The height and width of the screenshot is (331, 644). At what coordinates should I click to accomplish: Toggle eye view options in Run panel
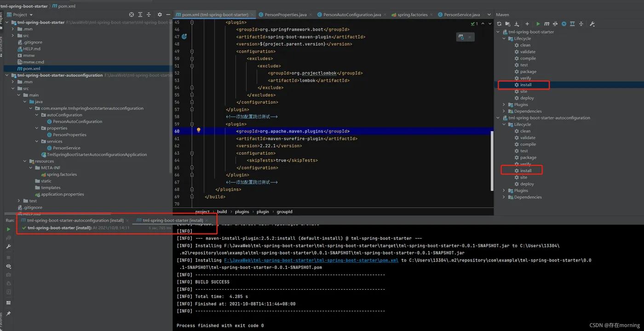pyautogui.click(x=9, y=266)
